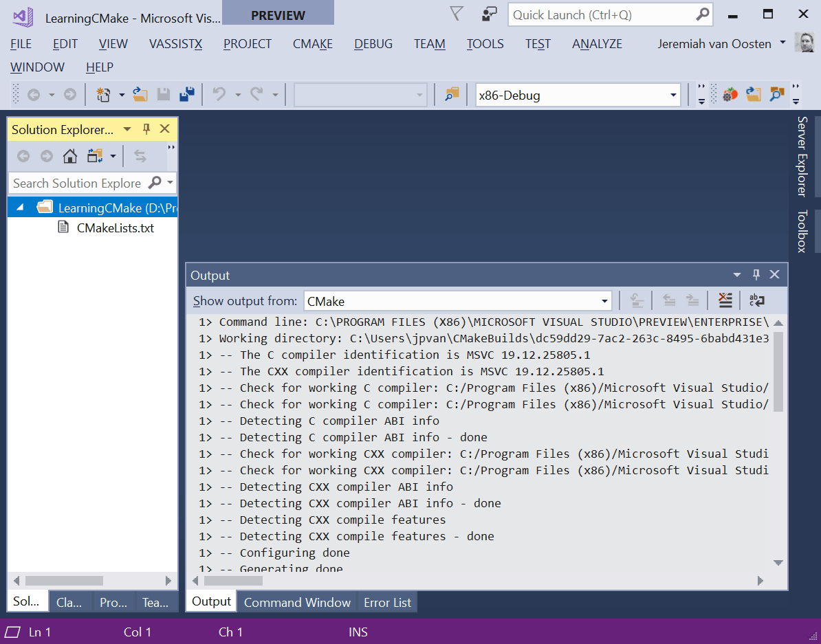Open the FILE menu
The height and width of the screenshot is (644, 821).
21,44
